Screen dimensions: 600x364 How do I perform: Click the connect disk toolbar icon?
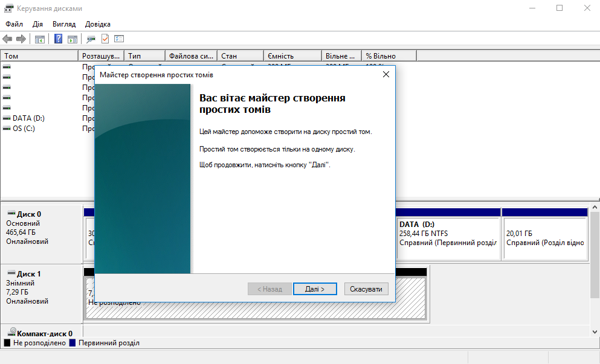point(91,39)
